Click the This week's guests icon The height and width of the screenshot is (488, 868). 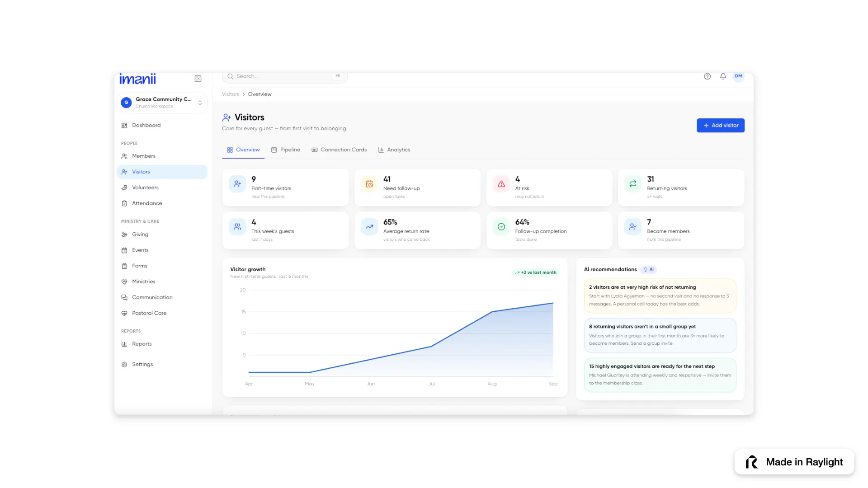coord(237,227)
